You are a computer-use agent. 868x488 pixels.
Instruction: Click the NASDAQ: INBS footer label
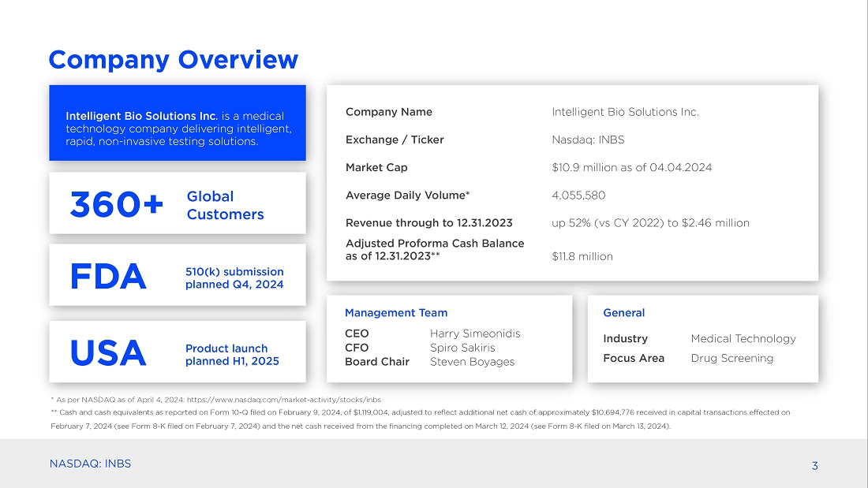(90, 464)
